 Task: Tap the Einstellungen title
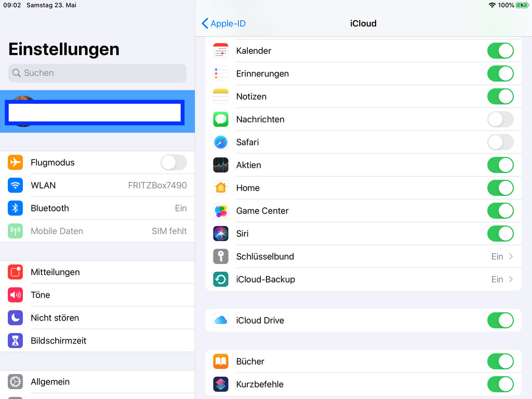pos(64,49)
